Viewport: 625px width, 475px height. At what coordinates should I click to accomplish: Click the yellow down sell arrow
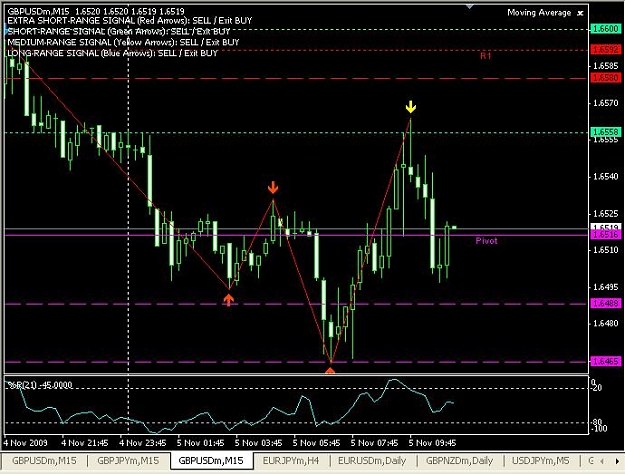pyautogui.click(x=411, y=107)
